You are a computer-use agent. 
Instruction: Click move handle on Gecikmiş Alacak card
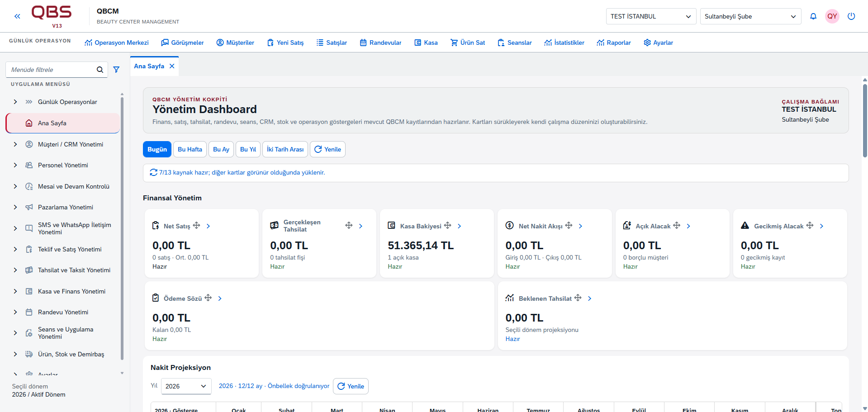[x=810, y=225]
